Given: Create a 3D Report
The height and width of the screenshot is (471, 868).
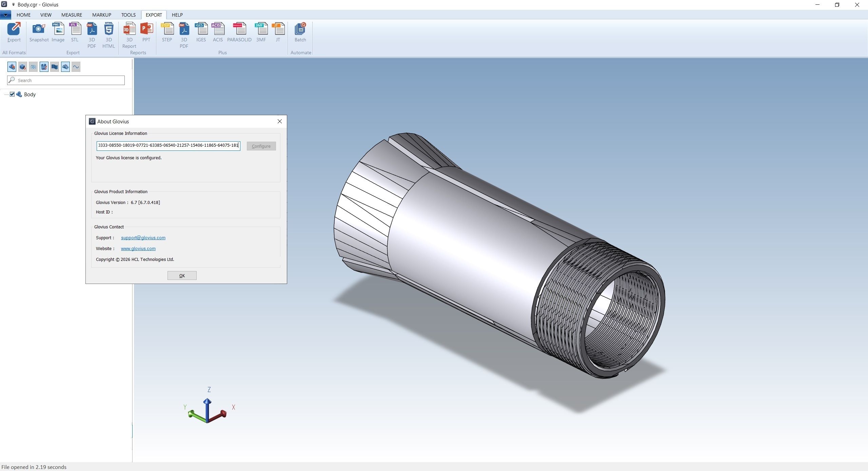Looking at the screenshot, I should [x=129, y=35].
